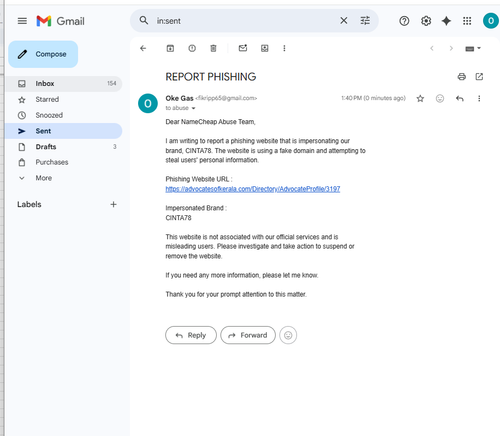This screenshot has width=500, height=436.
Task: Click the Inbox unread count 154
Action: (x=112, y=83)
